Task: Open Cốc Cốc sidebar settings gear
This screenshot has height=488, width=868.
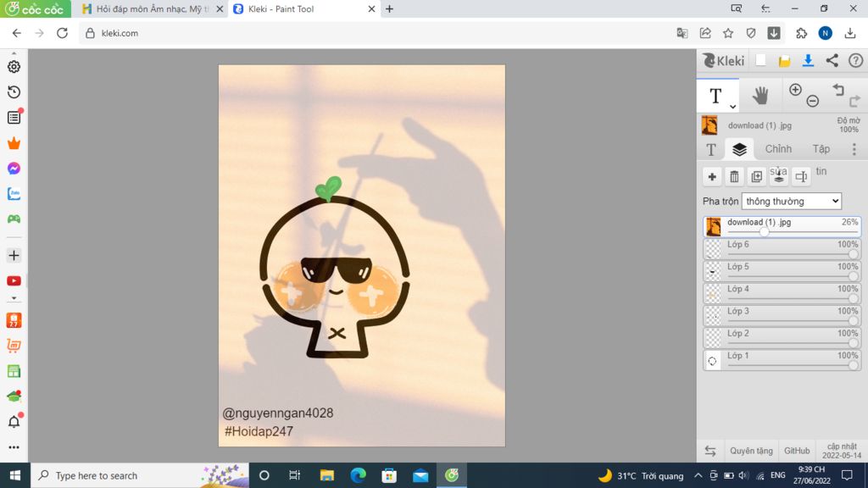Action: [x=14, y=66]
